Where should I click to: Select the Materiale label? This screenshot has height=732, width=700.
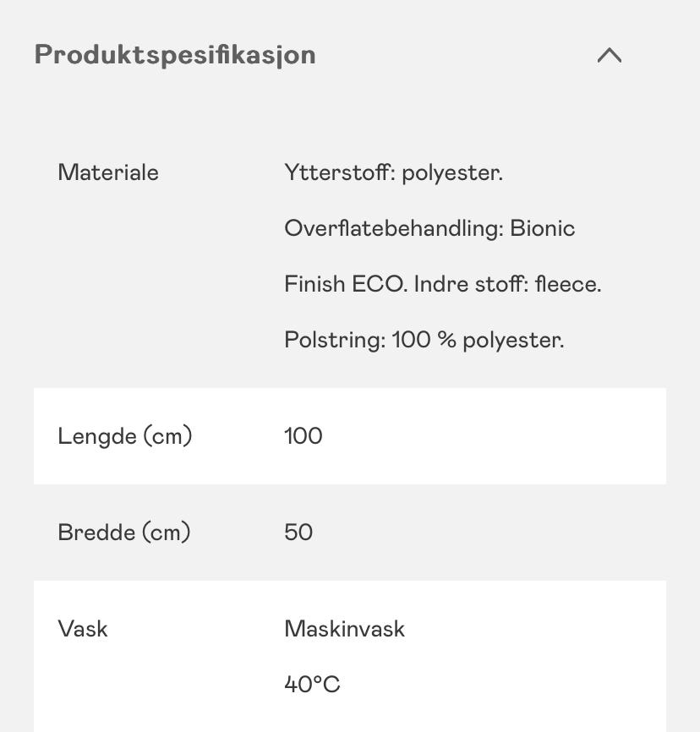tap(108, 172)
